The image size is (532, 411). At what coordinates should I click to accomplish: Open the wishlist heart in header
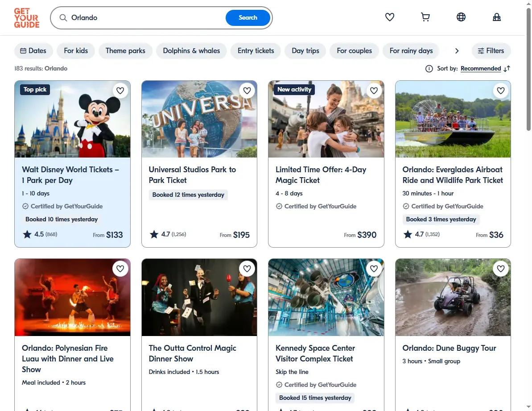tap(389, 17)
